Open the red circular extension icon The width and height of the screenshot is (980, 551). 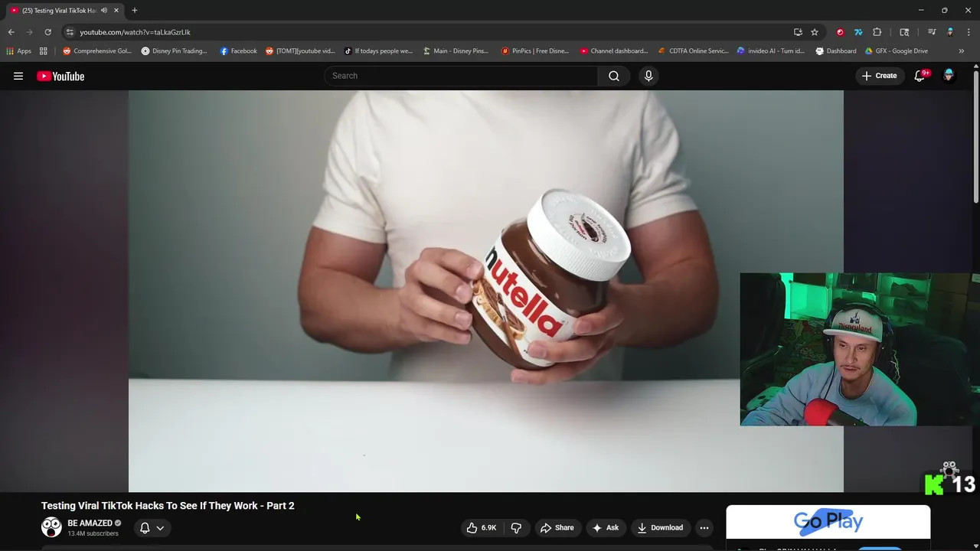tap(840, 32)
